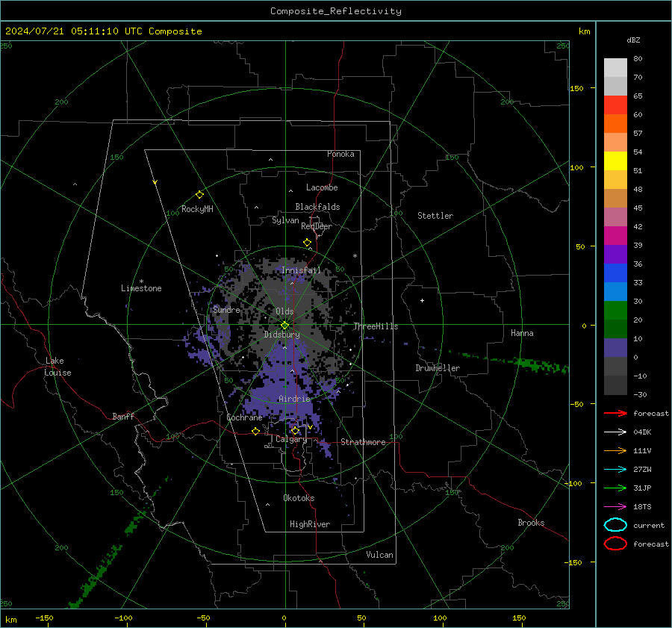Click the Cochrane town label
Image resolution: width=672 pixels, height=628 pixels.
pyautogui.click(x=244, y=417)
